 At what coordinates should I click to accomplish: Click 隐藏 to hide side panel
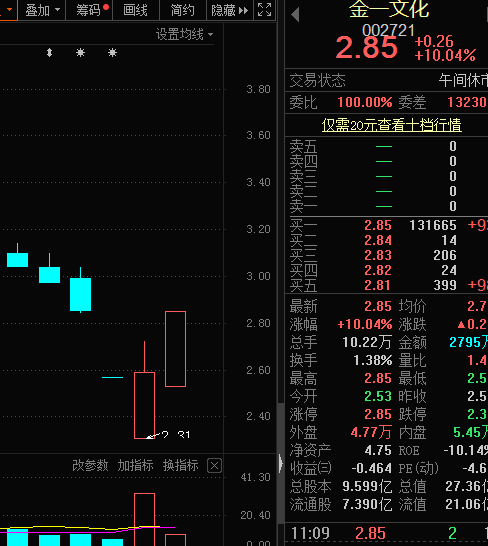[x=230, y=10]
